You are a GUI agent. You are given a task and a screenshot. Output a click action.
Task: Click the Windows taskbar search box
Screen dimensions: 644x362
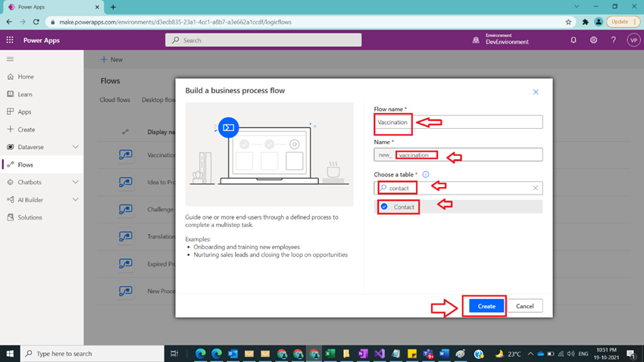tap(92, 354)
